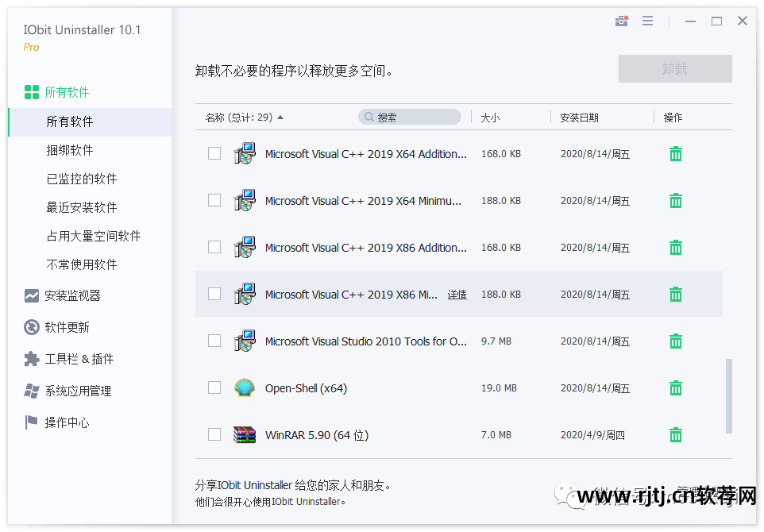This screenshot has height=532, width=764.
Task: Open 已监控的软件 in sidebar
Action: [x=81, y=179]
